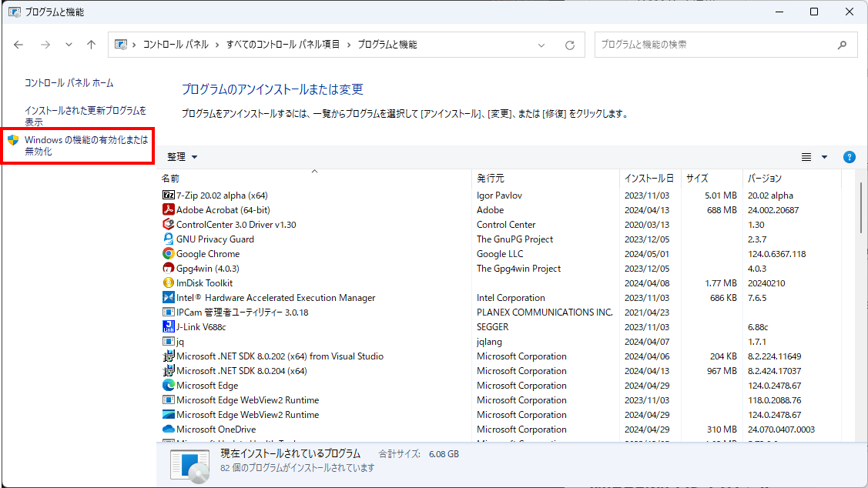Screen dimensions: 868x488
Task: Click version 24.070.0407.0003
Action: tap(781, 430)
